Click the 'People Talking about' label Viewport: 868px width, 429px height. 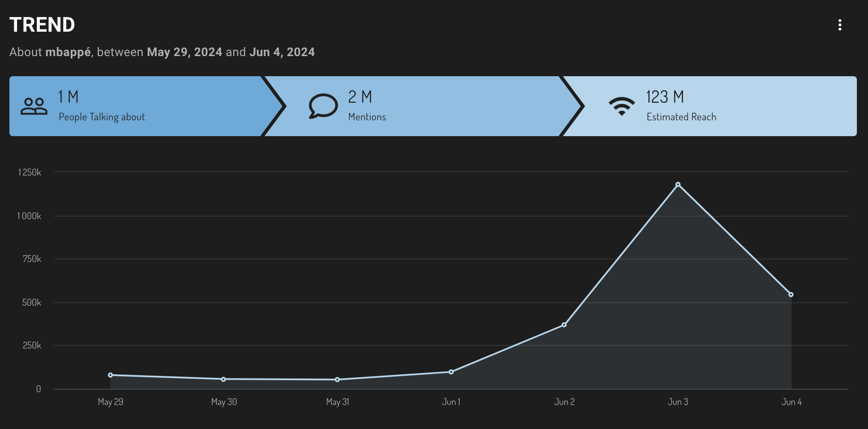102,117
